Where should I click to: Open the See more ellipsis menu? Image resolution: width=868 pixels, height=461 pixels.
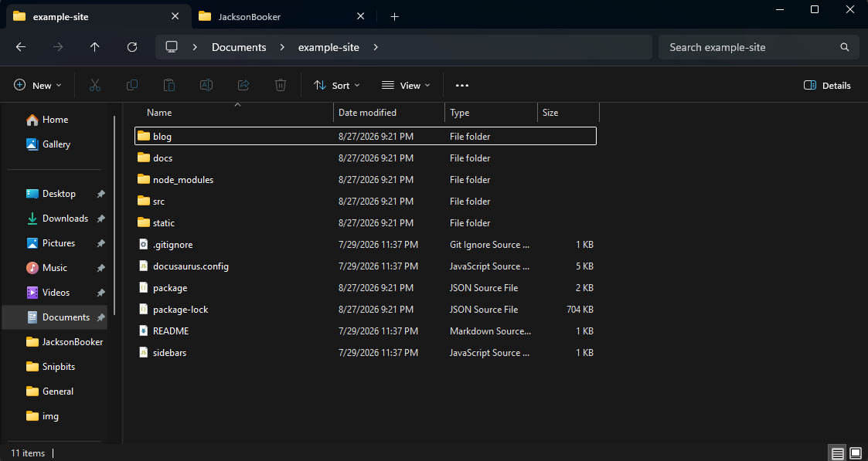tap(462, 85)
